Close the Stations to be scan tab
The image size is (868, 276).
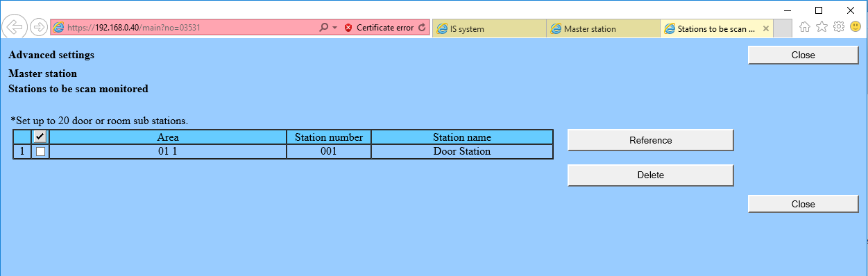pos(766,28)
